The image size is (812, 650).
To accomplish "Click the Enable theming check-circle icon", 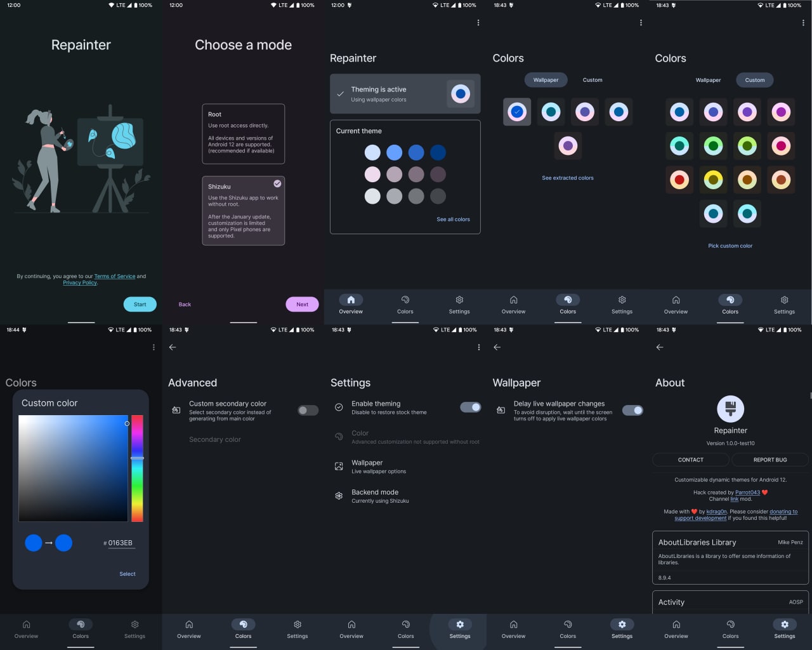I will point(339,408).
